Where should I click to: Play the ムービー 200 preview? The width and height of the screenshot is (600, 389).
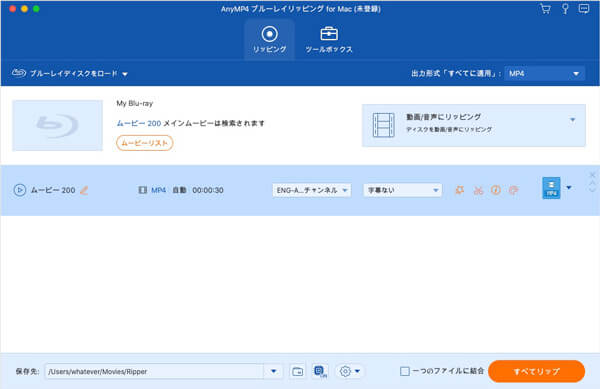pos(20,190)
